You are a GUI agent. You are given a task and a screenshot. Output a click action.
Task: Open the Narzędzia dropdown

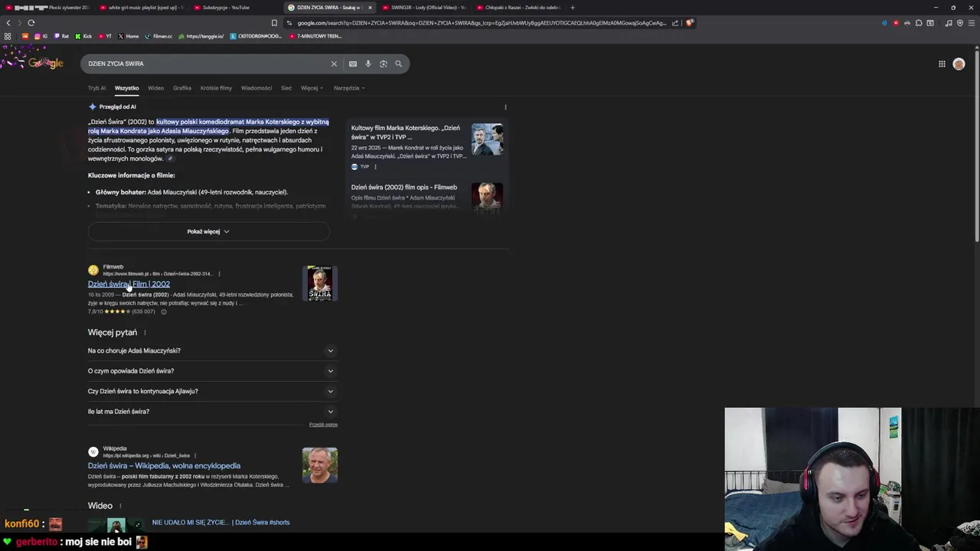tap(348, 88)
